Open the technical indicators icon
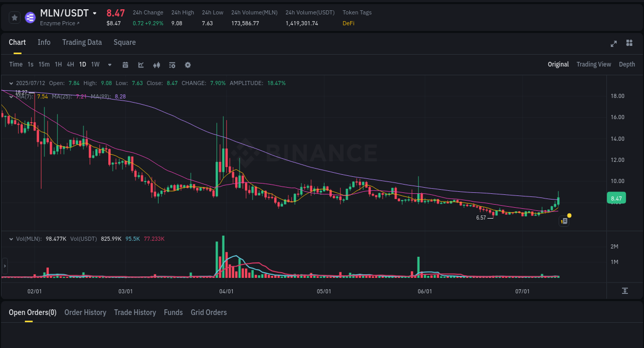Viewport: 644px width, 348px height. click(156, 65)
